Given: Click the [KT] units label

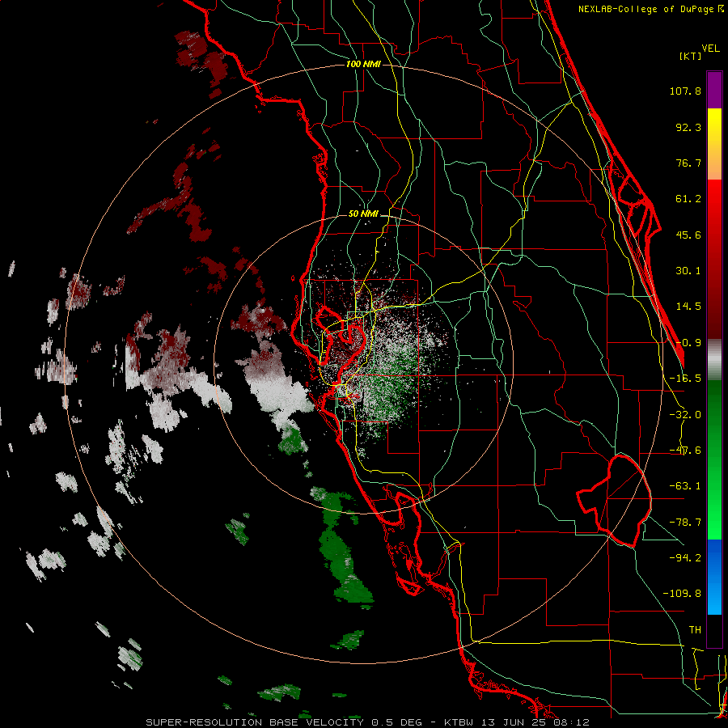Looking at the screenshot, I should coord(690,56).
